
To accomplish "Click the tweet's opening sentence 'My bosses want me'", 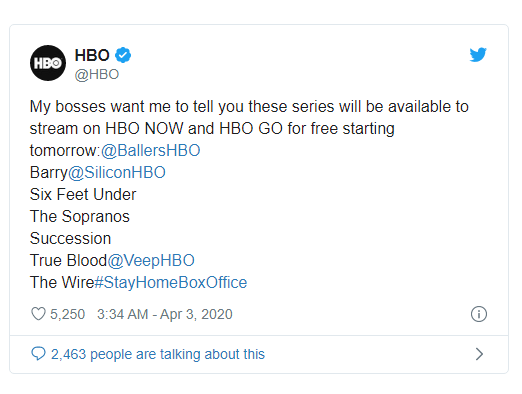I will (x=101, y=107).
